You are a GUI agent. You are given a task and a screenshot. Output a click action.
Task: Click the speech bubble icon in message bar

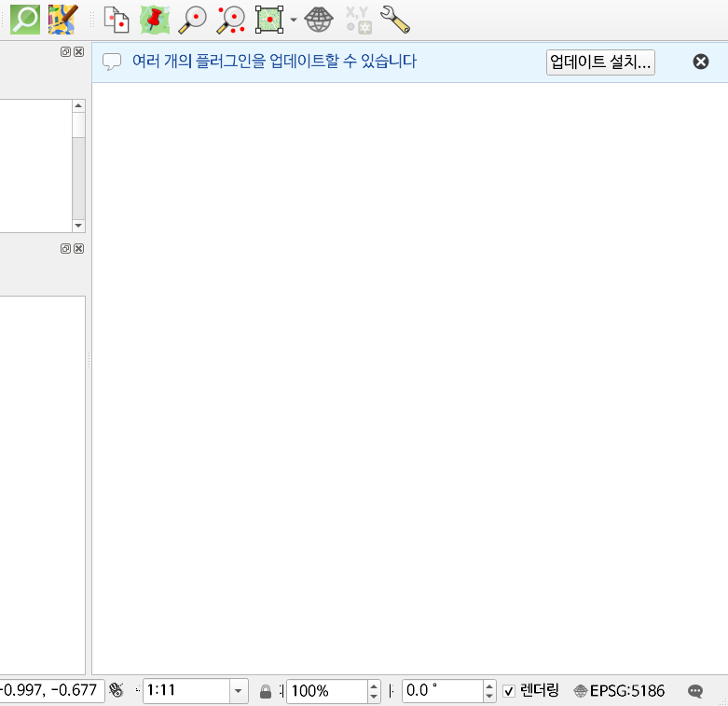pyautogui.click(x=112, y=62)
